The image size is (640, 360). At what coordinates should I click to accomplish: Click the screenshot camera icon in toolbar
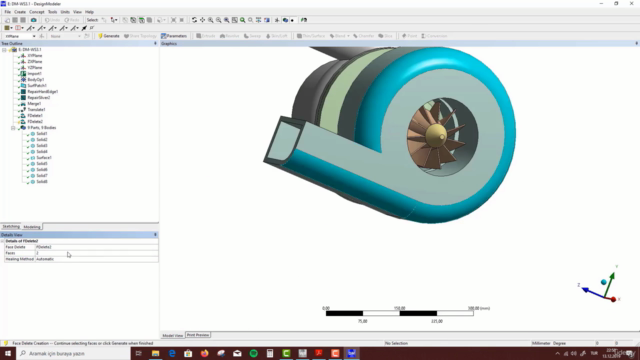[x=33, y=20]
